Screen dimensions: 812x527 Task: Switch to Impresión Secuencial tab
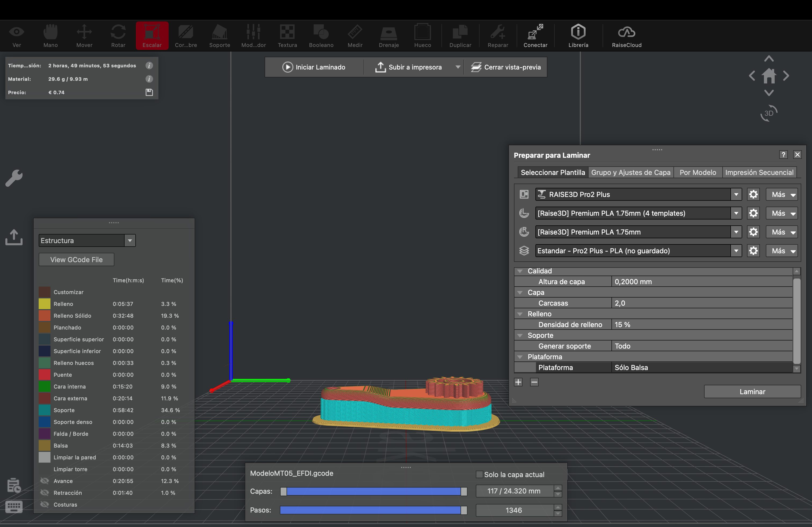(759, 173)
